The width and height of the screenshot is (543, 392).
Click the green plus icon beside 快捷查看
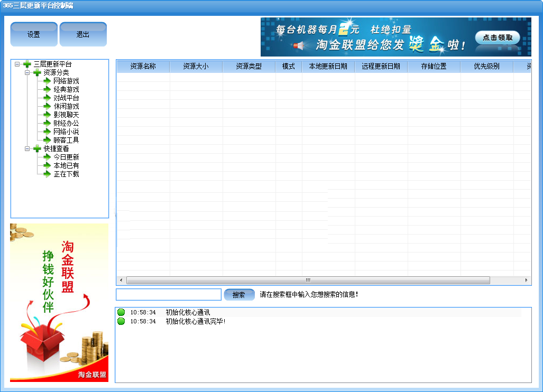37,149
